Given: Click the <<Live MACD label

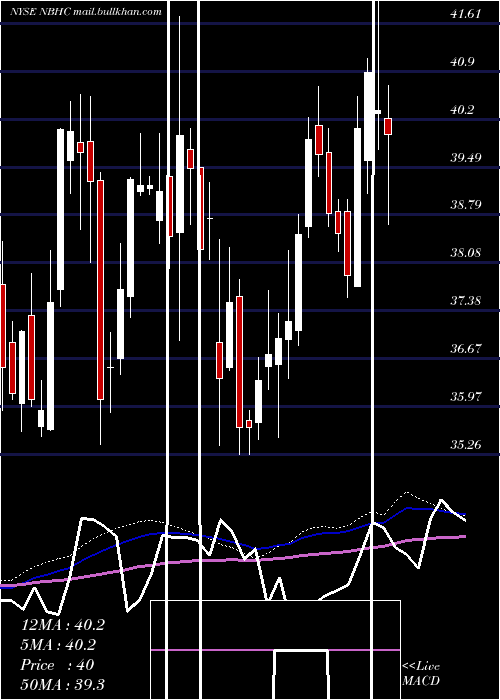Looking at the screenshot, I should (x=421, y=674).
